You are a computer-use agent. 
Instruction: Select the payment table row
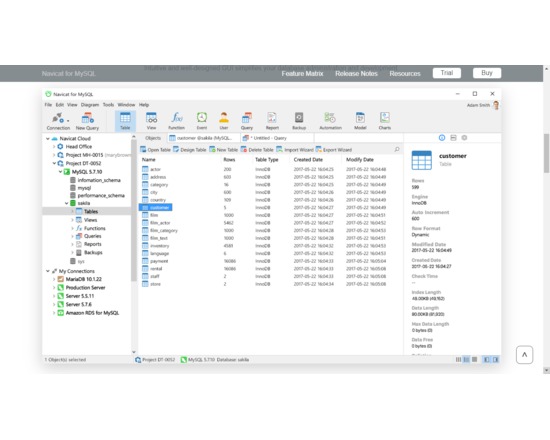[x=264, y=261]
